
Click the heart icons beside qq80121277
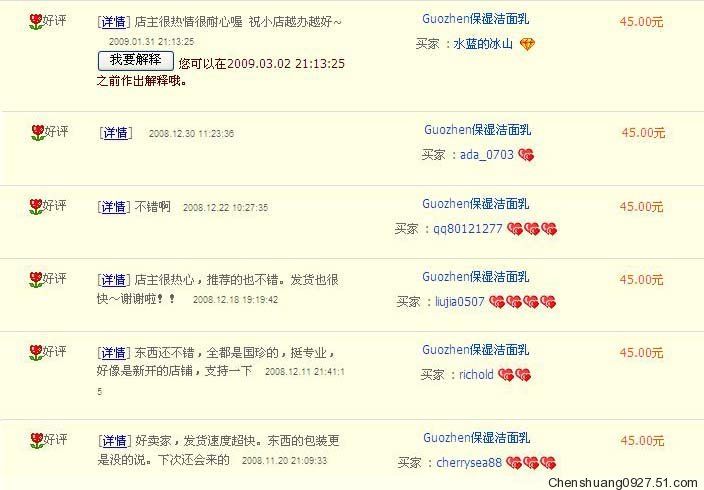coord(532,229)
